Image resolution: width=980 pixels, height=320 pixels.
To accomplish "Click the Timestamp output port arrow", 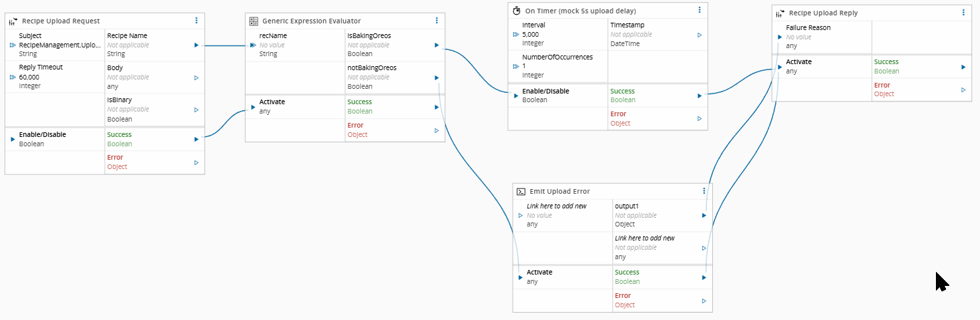I will coord(700,35).
